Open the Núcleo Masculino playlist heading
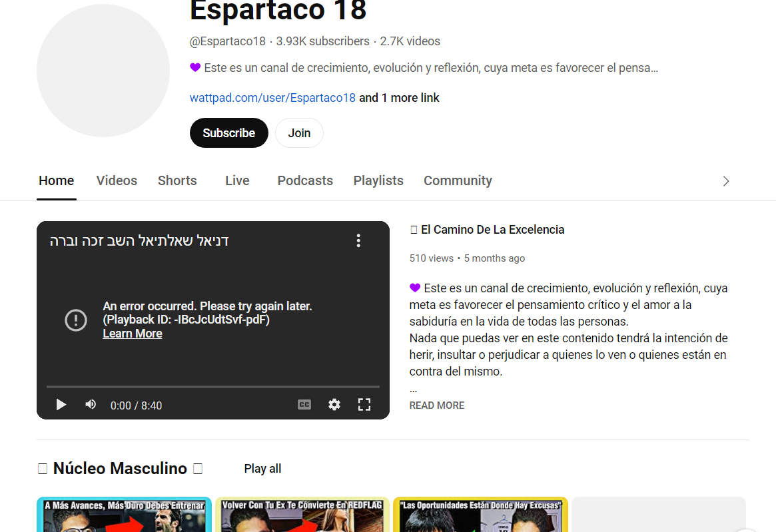Viewport: 776px width, 532px height. 120,468
